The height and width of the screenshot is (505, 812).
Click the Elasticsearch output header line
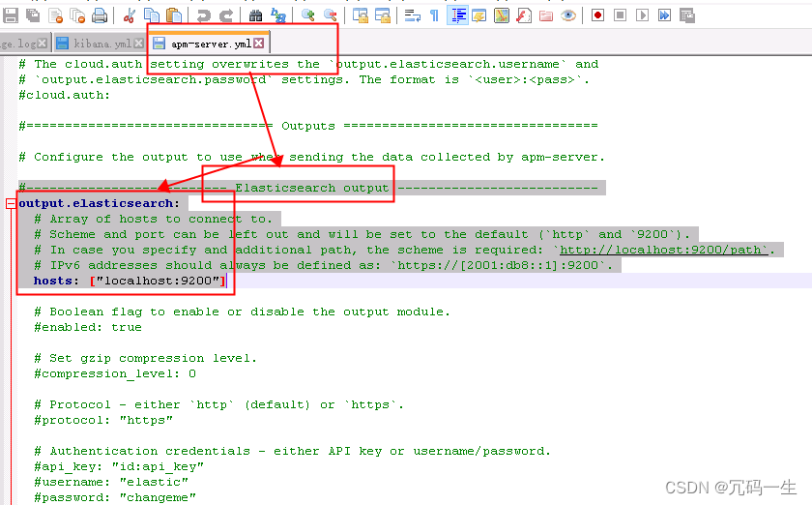pos(308,188)
